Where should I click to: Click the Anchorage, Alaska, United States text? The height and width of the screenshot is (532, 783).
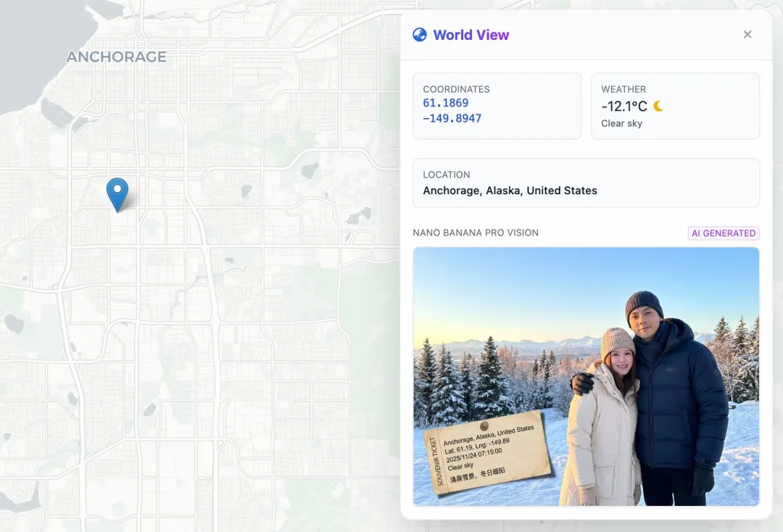pyautogui.click(x=510, y=191)
